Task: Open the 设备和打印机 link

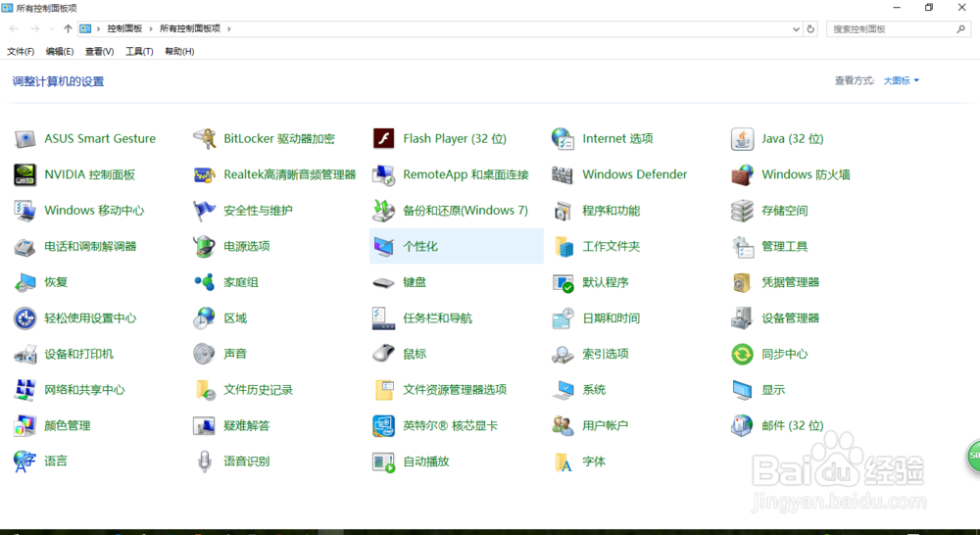Action: (78, 354)
